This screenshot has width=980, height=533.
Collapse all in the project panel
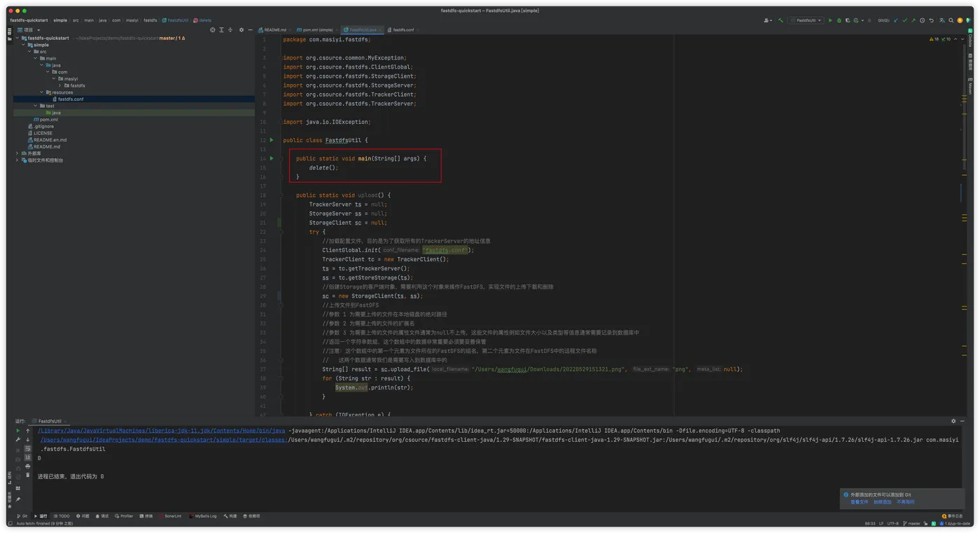(230, 30)
